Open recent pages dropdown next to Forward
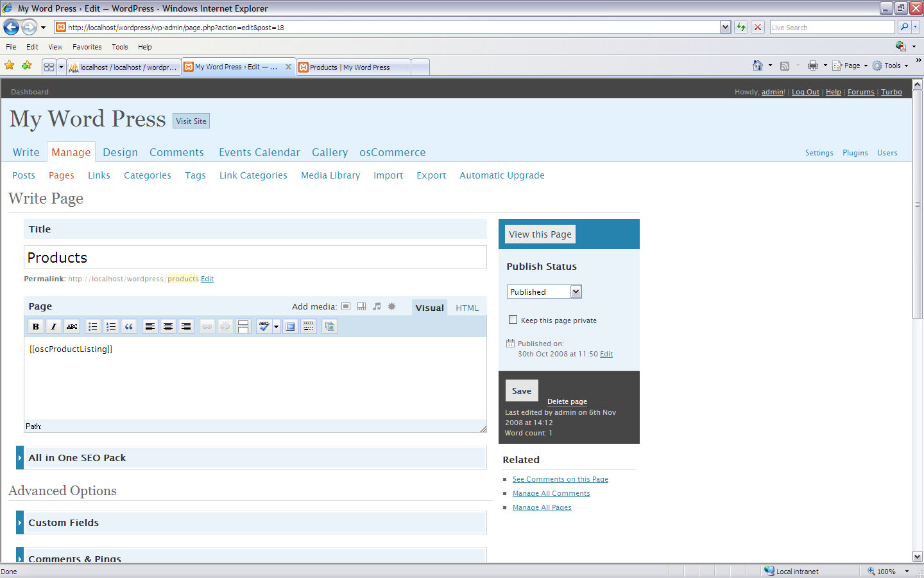This screenshot has width=924, height=578. 43,28
